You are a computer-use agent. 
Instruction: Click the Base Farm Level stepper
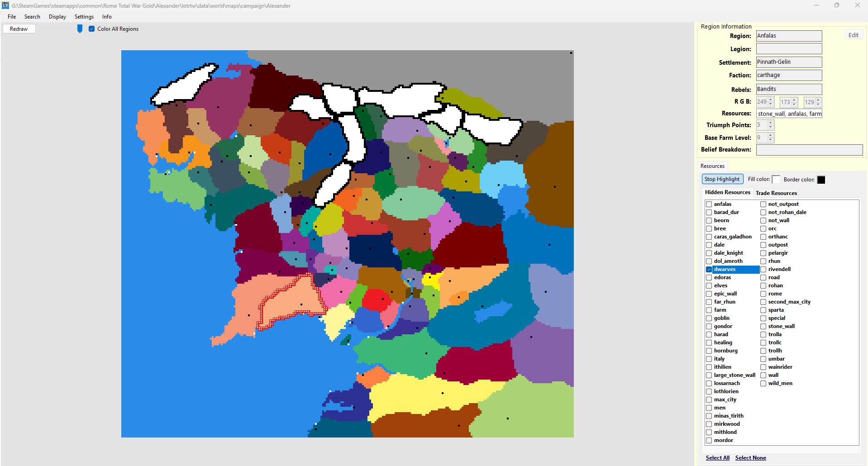click(765, 138)
